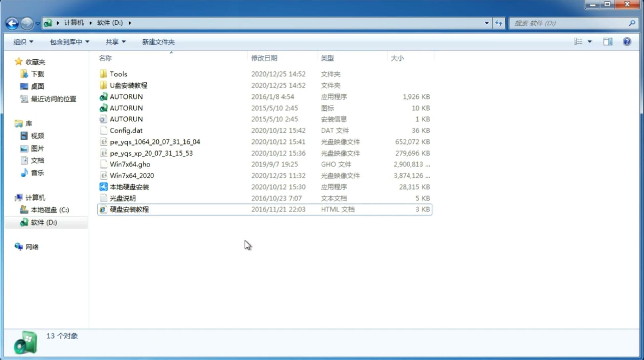Click 网络 in left sidebar
Viewport: 644px width, 360px height.
[32, 246]
